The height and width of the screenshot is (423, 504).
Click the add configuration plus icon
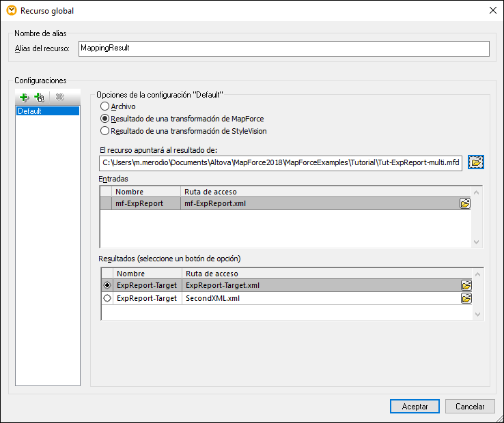25,98
